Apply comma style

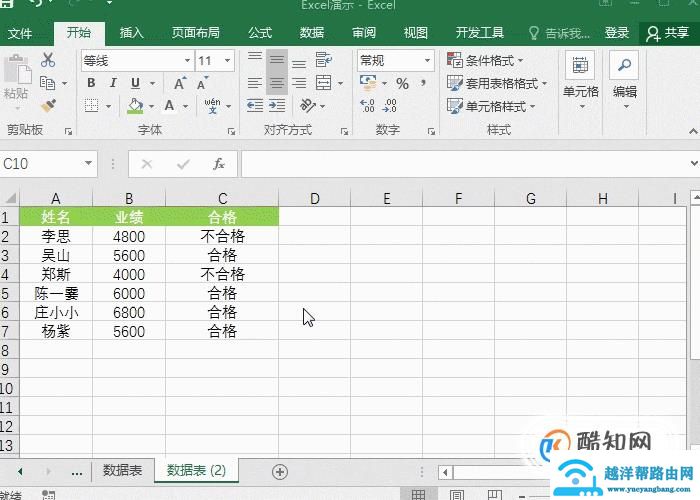[x=423, y=83]
